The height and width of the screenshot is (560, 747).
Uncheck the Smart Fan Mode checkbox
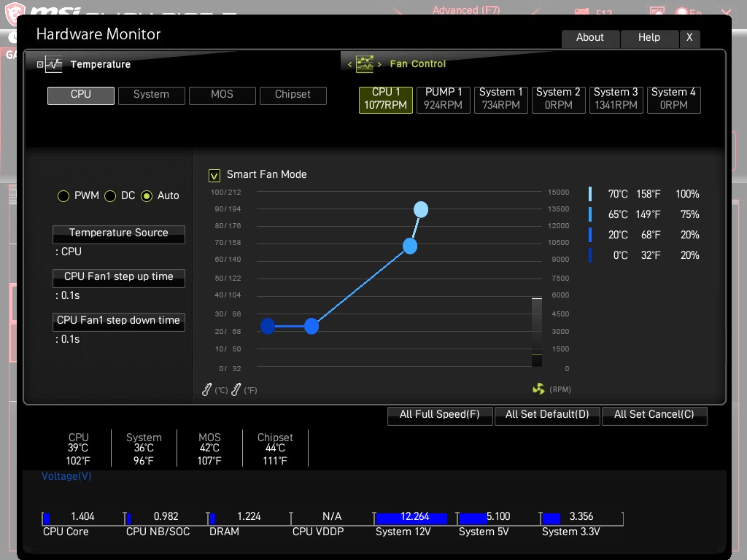pyautogui.click(x=214, y=175)
